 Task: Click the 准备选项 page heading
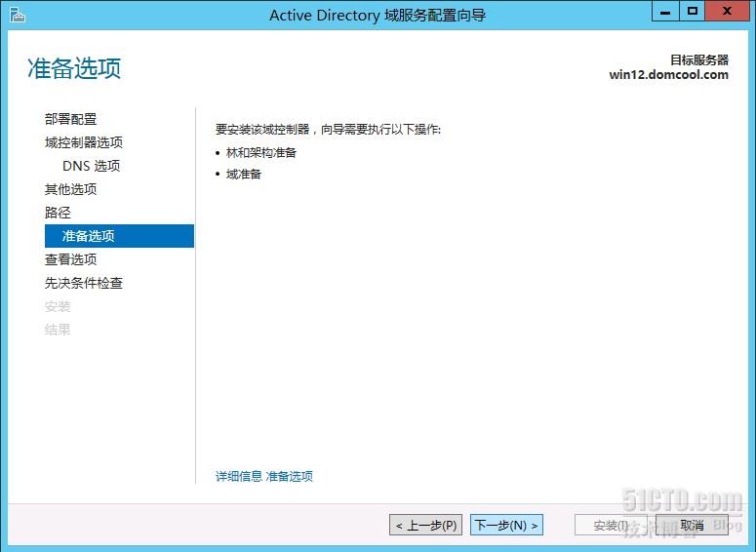point(74,68)
